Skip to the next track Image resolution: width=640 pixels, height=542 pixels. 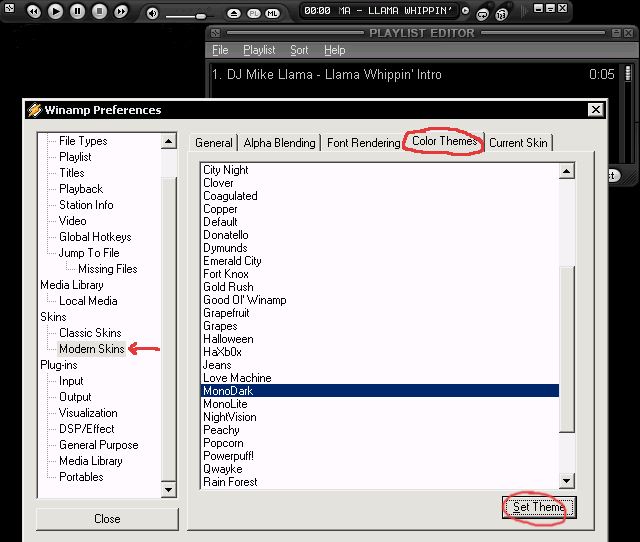click(x=121, y=11)
